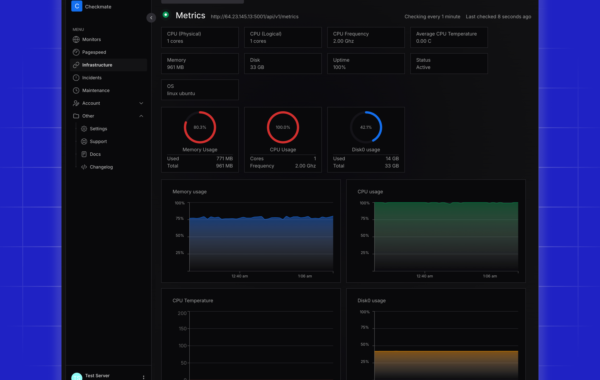This screenshot has width=600, height=380.
Task: Click the Frequency 2.00 Ghz gauge row
Action: click(x=283, y=166)
